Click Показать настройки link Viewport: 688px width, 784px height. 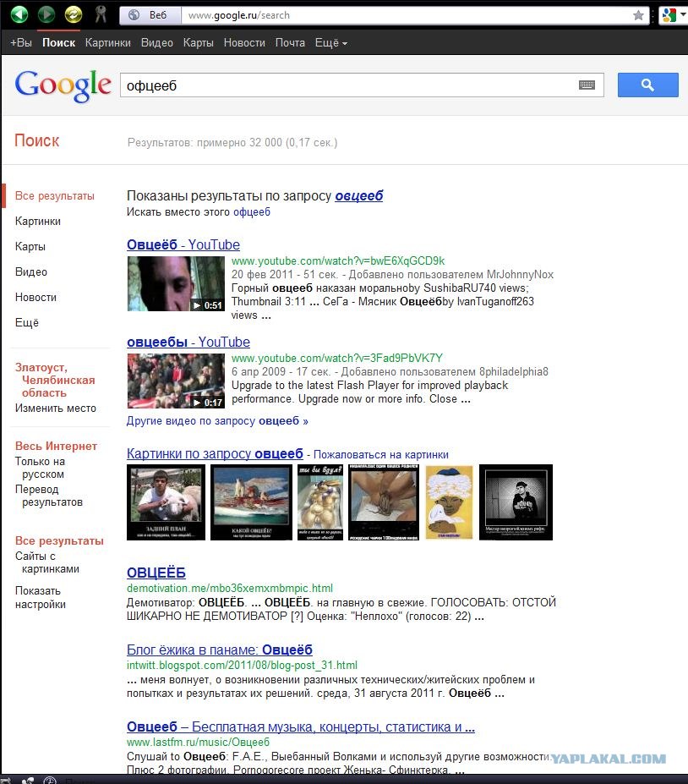coord(40,597)
